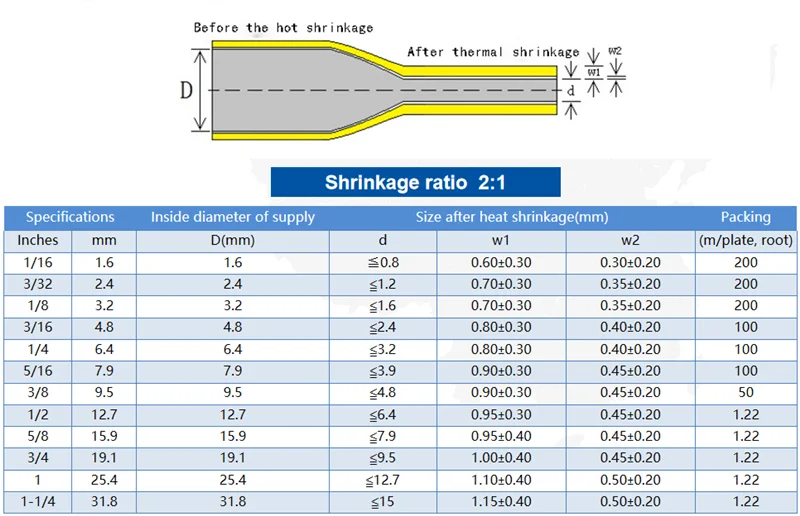
Task: Click packing value '200' in 1/16 row
Action: pyautogui.click(x=745, y=262)
